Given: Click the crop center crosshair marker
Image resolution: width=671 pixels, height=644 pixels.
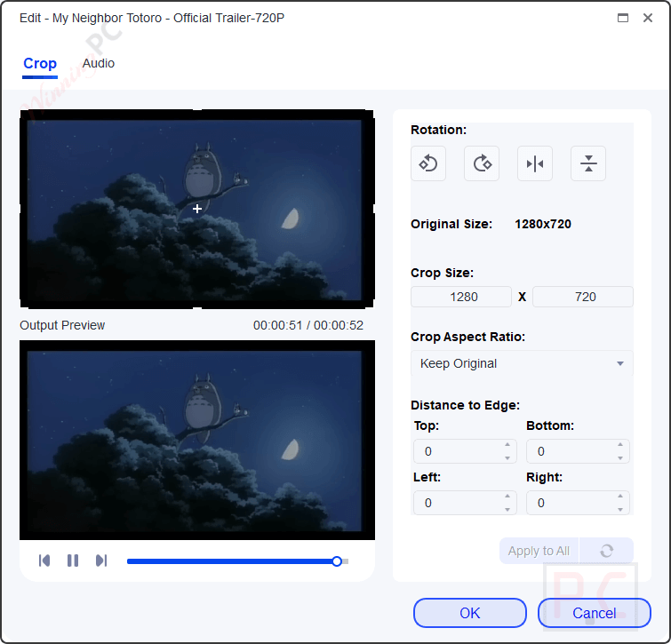Looking at the screenshot, I should click(x=197, y=209).
